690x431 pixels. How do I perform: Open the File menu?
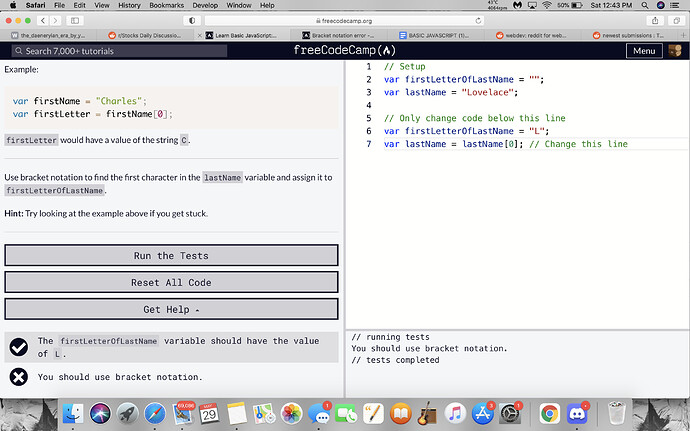point(59,5)
